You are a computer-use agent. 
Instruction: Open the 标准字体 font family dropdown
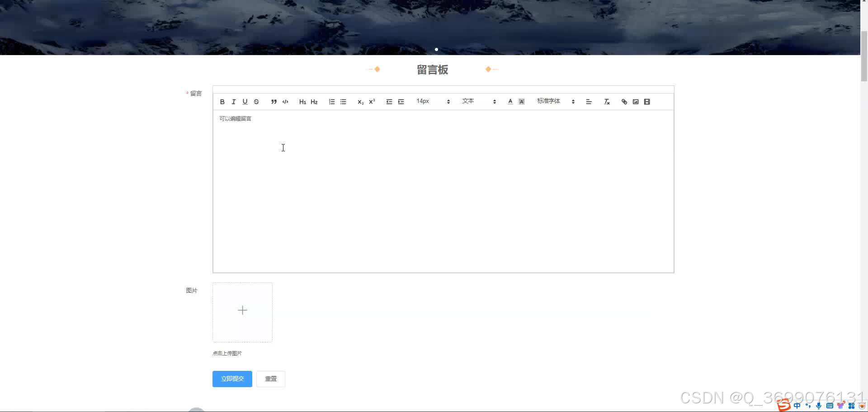coord(556,102)
